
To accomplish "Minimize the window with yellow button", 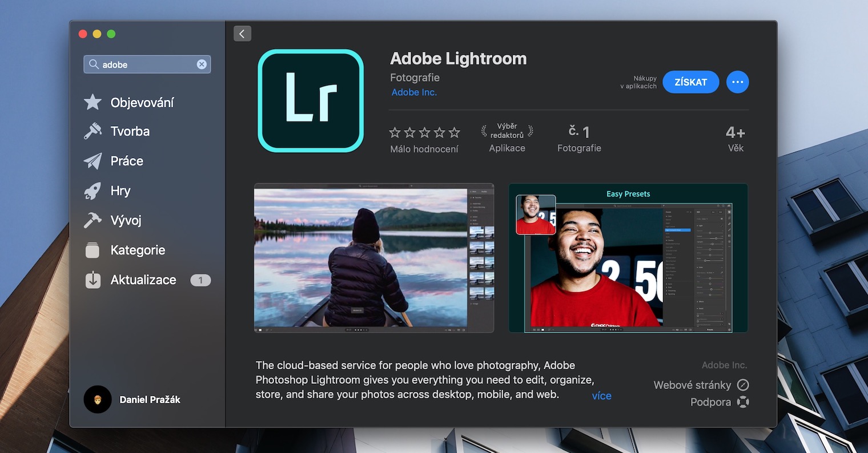I will pyautogui.click(x=97, y=34).
